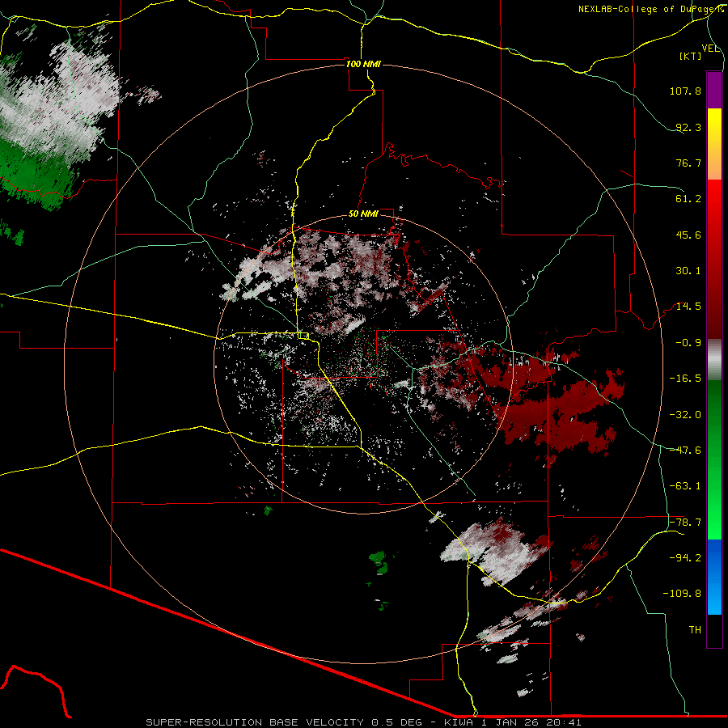Click the TH label beside the color bar
728x728 pixels.
click(695, 630)
